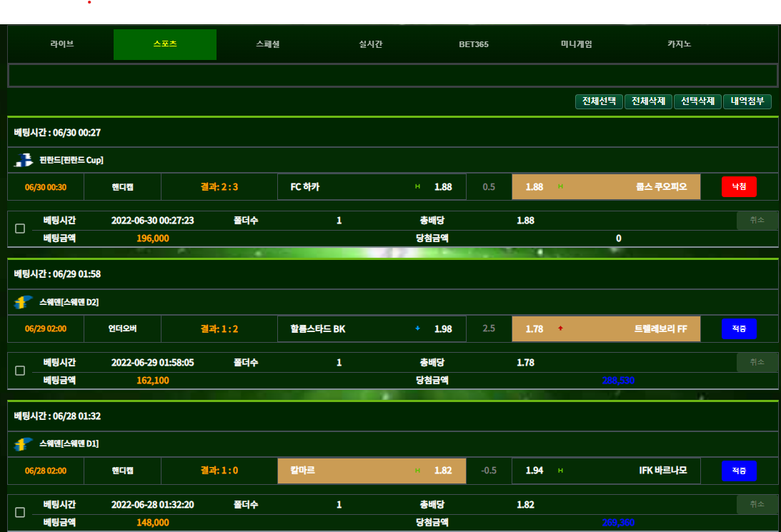Go to the BET365 tab
The height and width of the screenshot is (532, 781).
pos(473,44)
